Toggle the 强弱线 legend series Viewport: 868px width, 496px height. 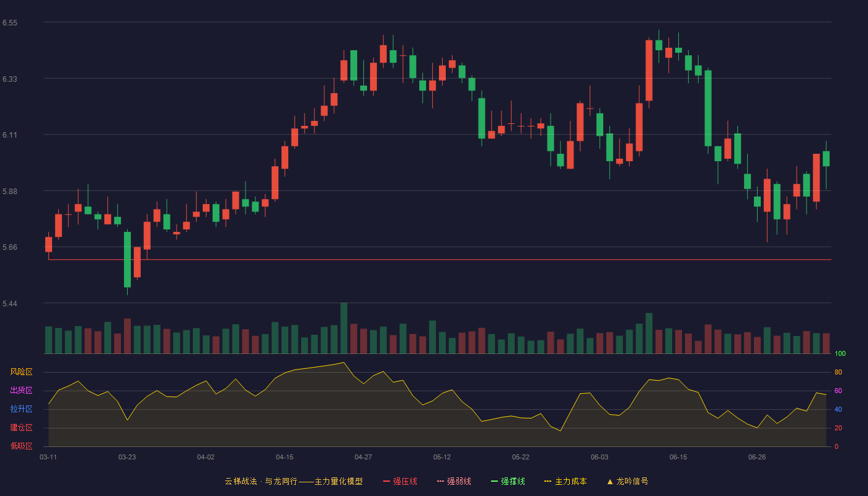(x=454, y=481)
